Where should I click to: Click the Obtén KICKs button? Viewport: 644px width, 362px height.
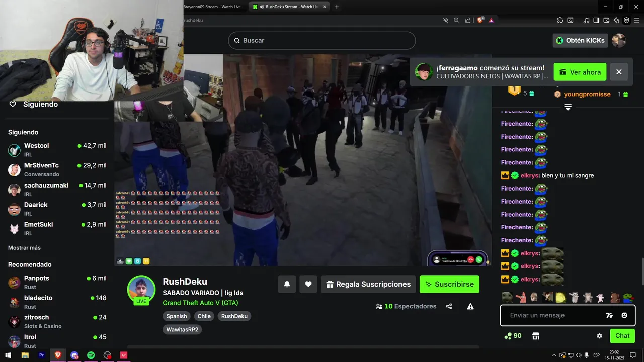click(580, 40)
